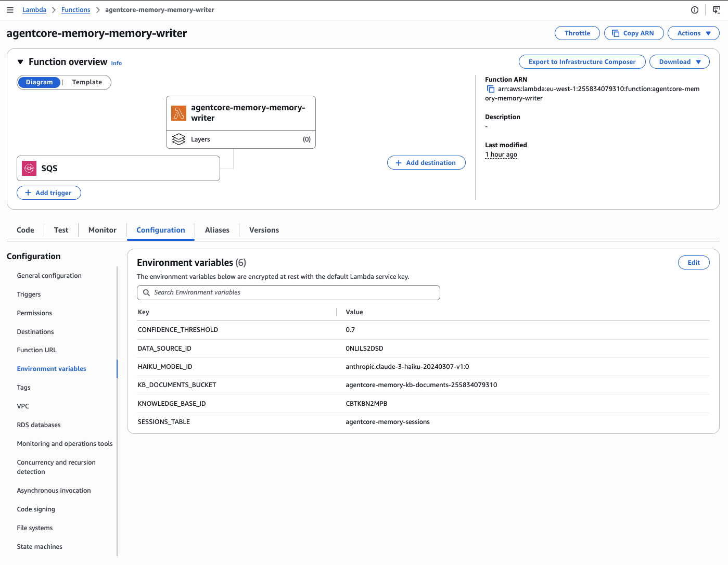
Task: Click the Layers row in diagram
Action: [241, 139]
